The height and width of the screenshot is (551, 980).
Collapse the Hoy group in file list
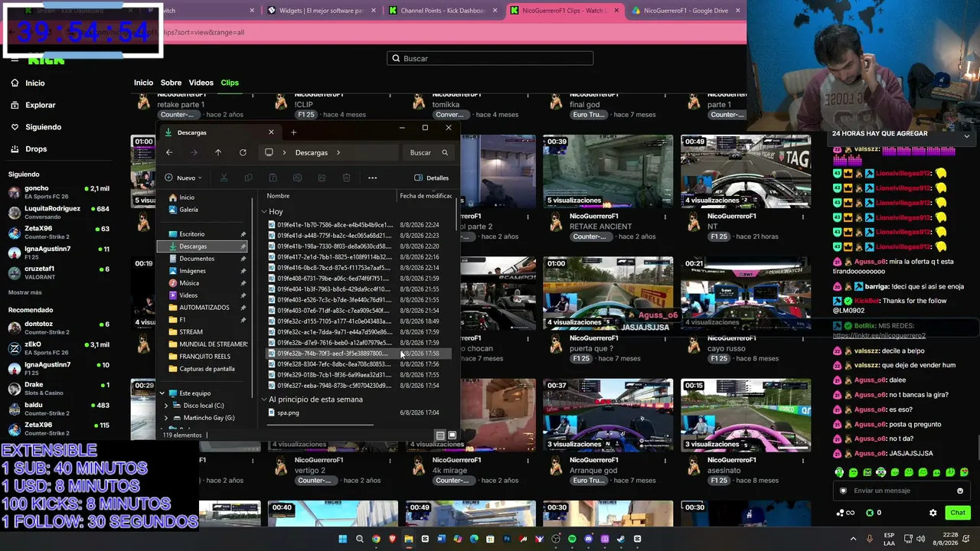(264, 211)
